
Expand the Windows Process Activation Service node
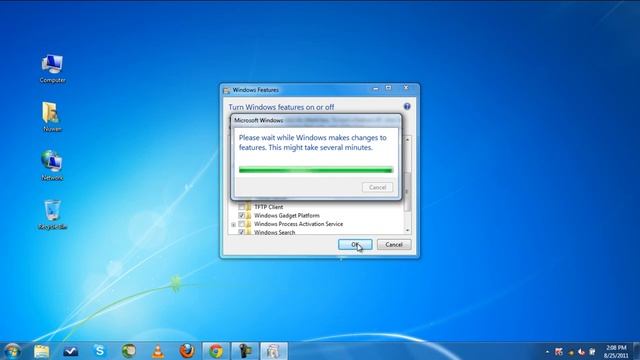233,224
